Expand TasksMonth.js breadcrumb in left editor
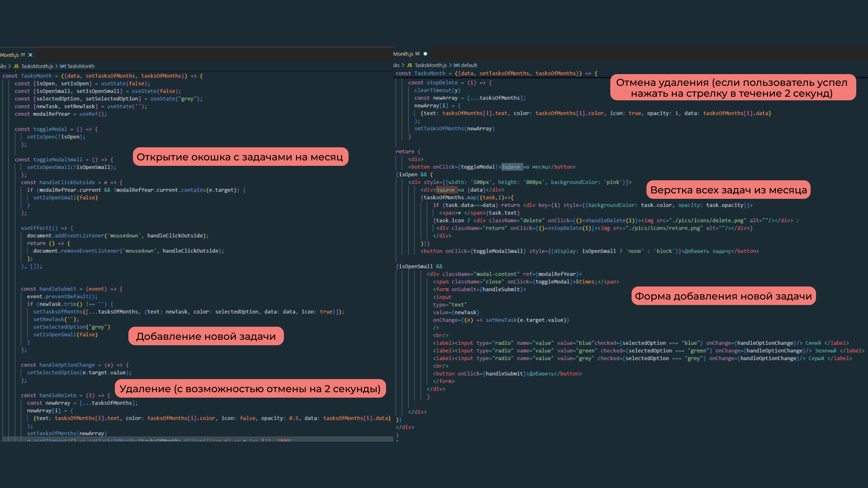The image size is (868, 488). (x=37, y=66)
